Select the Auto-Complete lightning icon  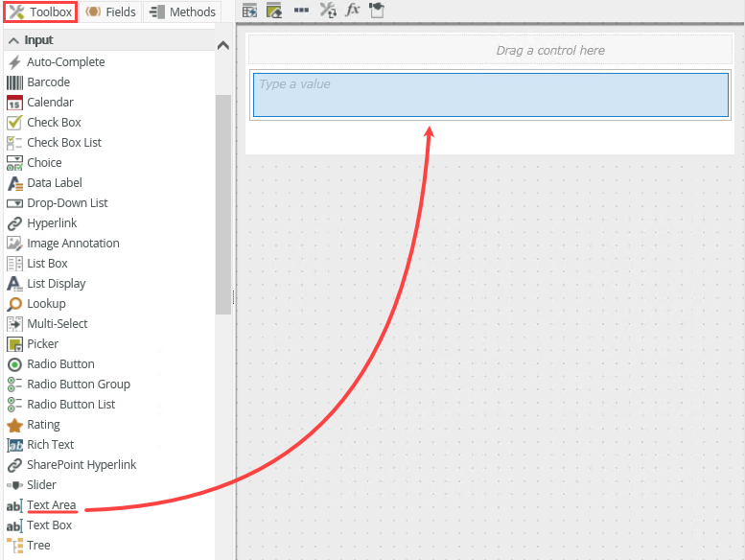14,62
